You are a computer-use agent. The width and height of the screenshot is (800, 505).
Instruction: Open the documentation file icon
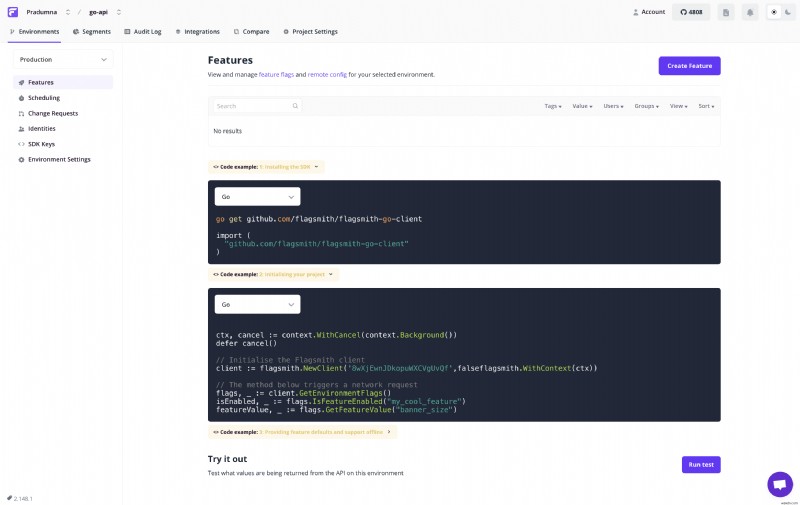(726, 12)
